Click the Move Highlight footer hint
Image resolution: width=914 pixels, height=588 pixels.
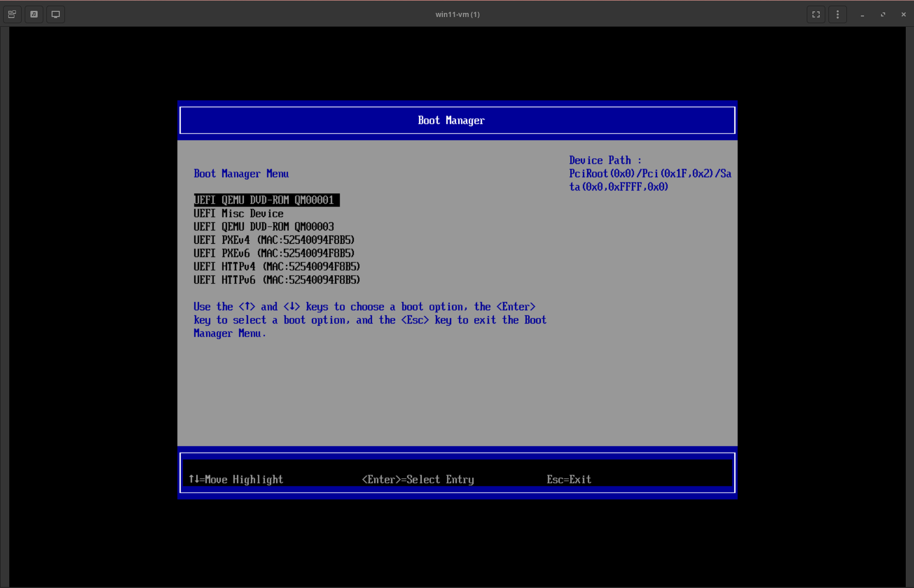[x=236, y=480]
